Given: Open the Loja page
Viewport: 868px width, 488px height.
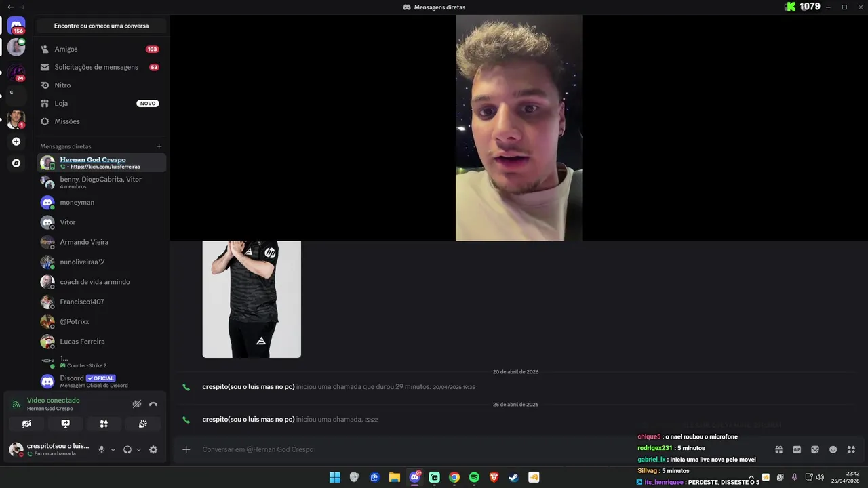Looking at the screenshot, I should pyautogui.click(x=101, y=104).
